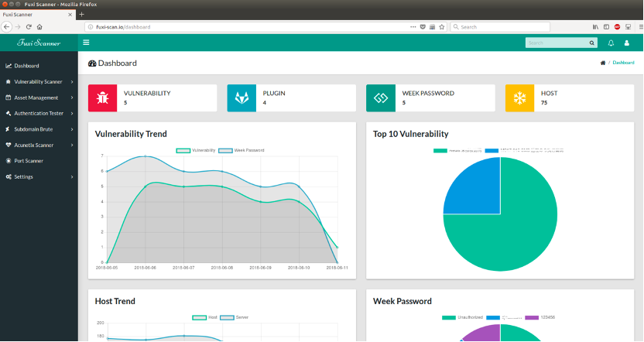Toggle Firefox sidebars icon
Image resolution: width=644 pixels, height=342 pixels.
606,26
